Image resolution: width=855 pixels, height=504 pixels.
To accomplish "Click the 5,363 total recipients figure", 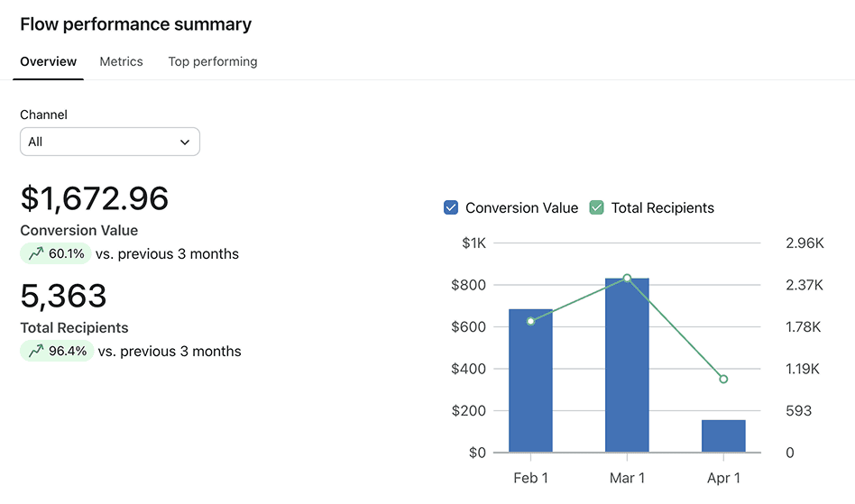I will (63, 296).
